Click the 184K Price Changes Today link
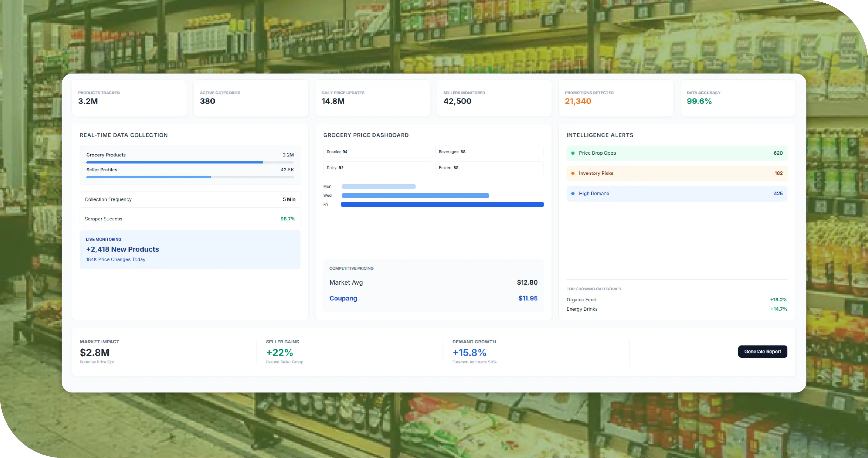This screenshot has width=868, height=458. (116, 259)
